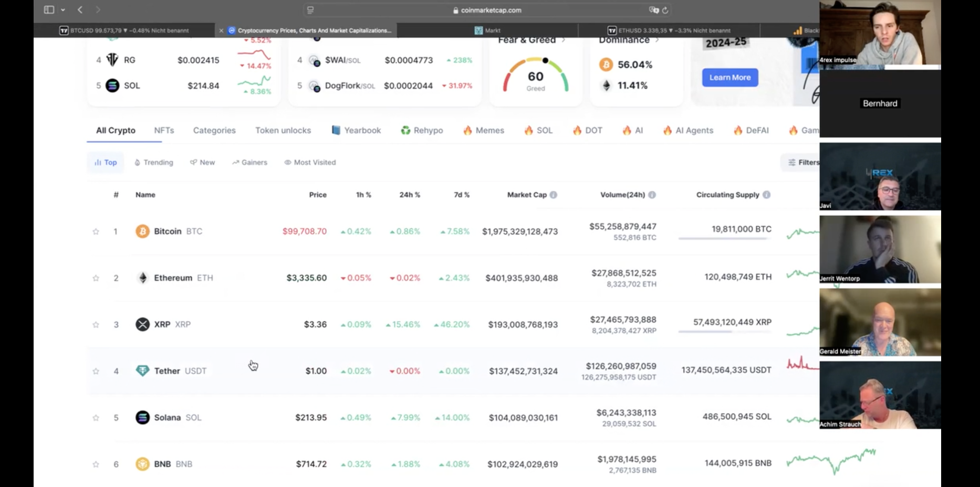The image size is (980, 487).
Task: Click the Bitcoin dominance icon
Action: [x=606, y=65]
